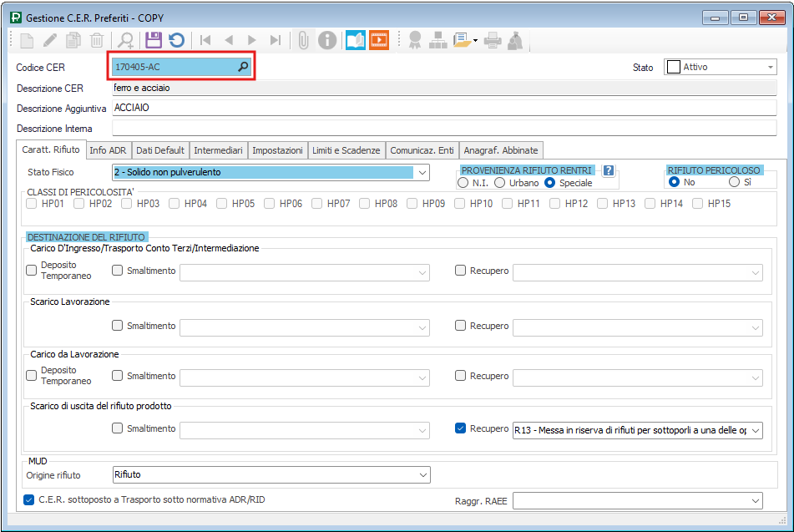
Task: Expand the Stato Fisico dropdown
Action: 422,173
